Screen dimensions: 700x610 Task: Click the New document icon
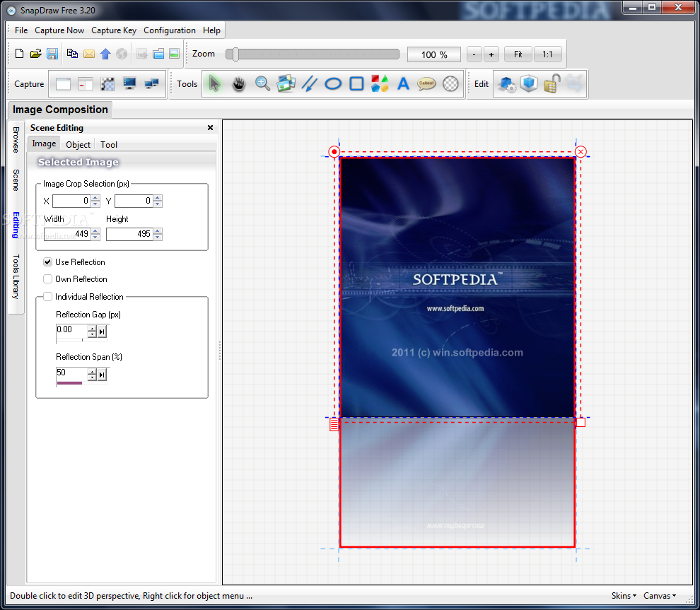19,54
